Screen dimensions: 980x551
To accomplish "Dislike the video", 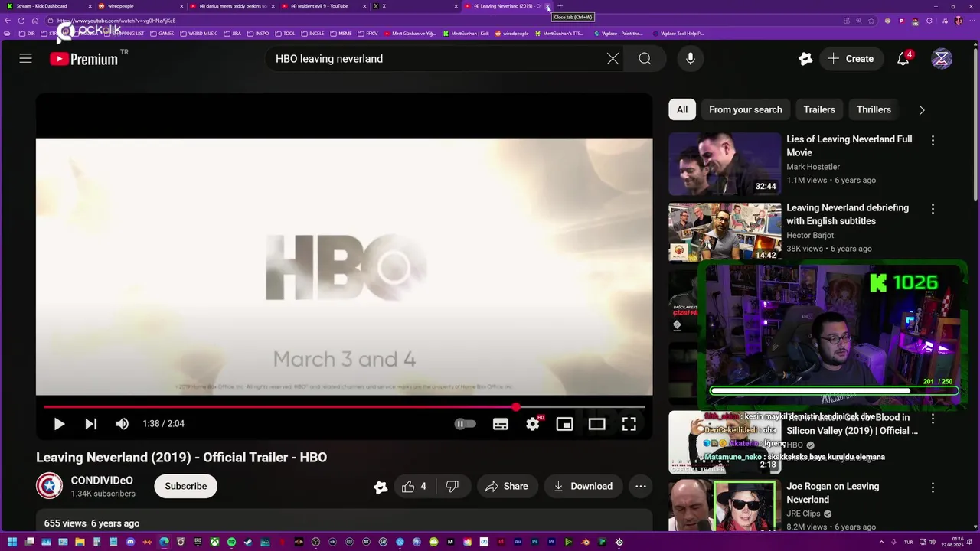I will [x=452, y=486].
